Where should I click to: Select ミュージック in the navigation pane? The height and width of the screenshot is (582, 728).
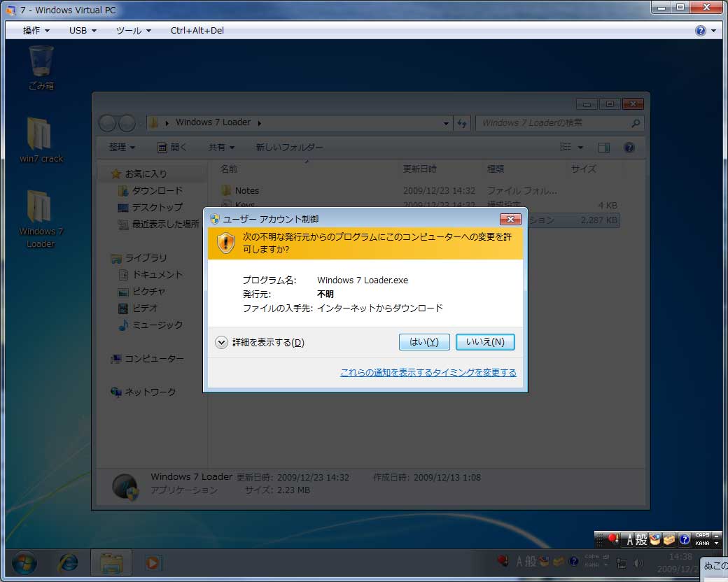click(150, 325)
